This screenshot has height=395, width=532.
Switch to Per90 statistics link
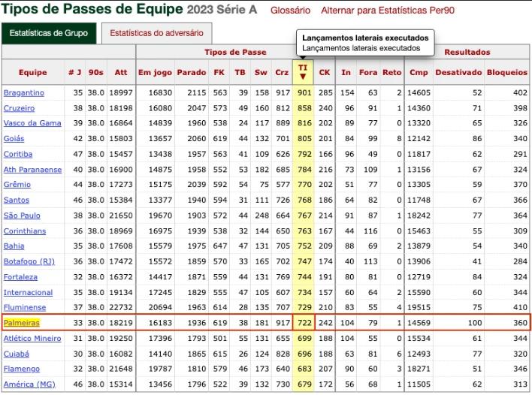pos(388,11)
